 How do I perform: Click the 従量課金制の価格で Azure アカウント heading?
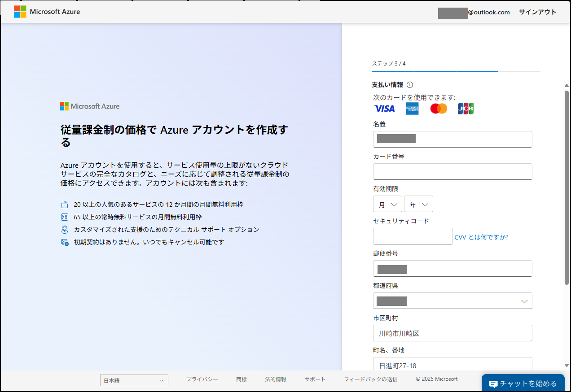point(174,136)
